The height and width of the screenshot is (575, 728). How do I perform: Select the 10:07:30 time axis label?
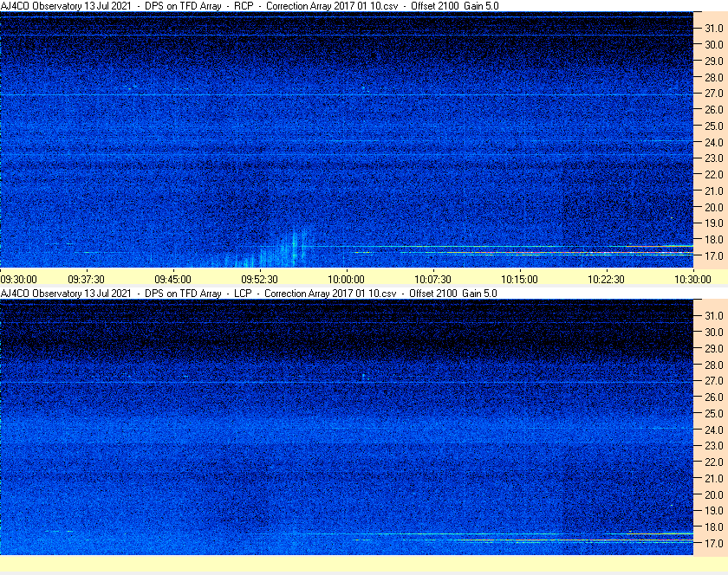pos(432,280)
